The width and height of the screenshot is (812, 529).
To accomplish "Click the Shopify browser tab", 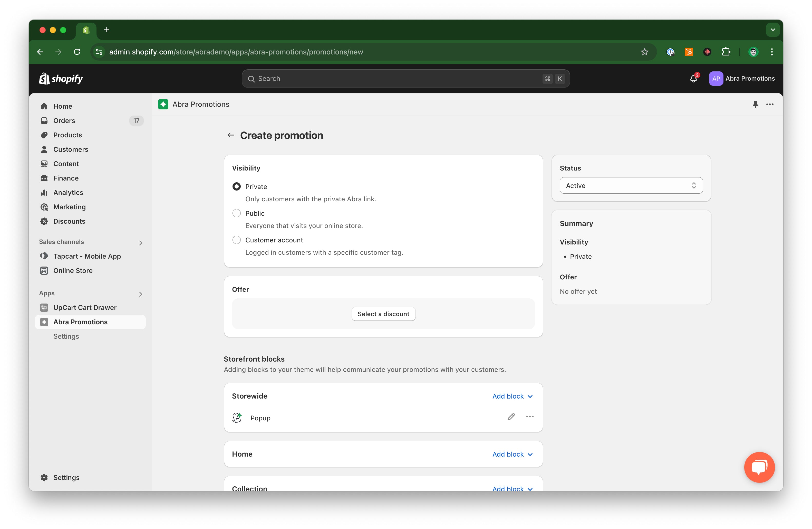I will coord(86,30).
